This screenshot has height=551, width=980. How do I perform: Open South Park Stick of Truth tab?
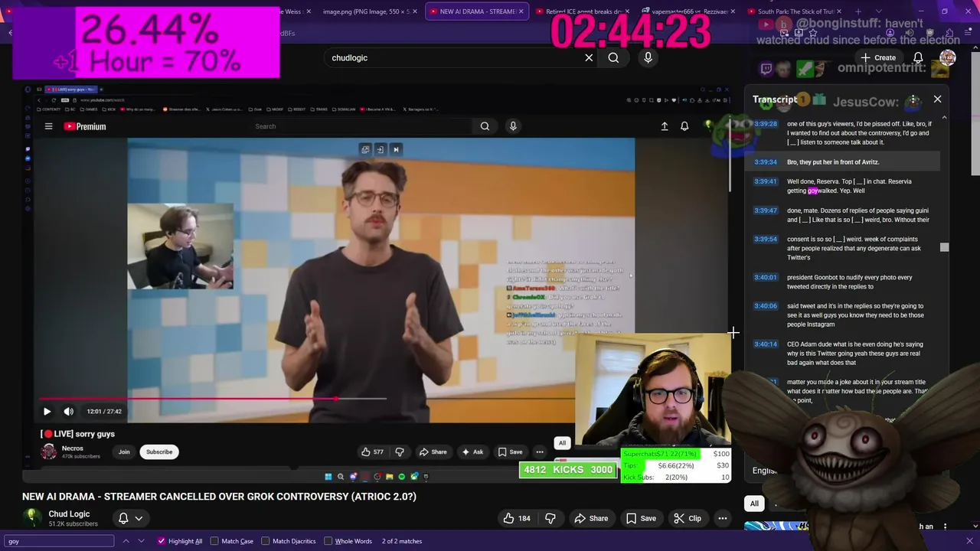coord(795,11)
